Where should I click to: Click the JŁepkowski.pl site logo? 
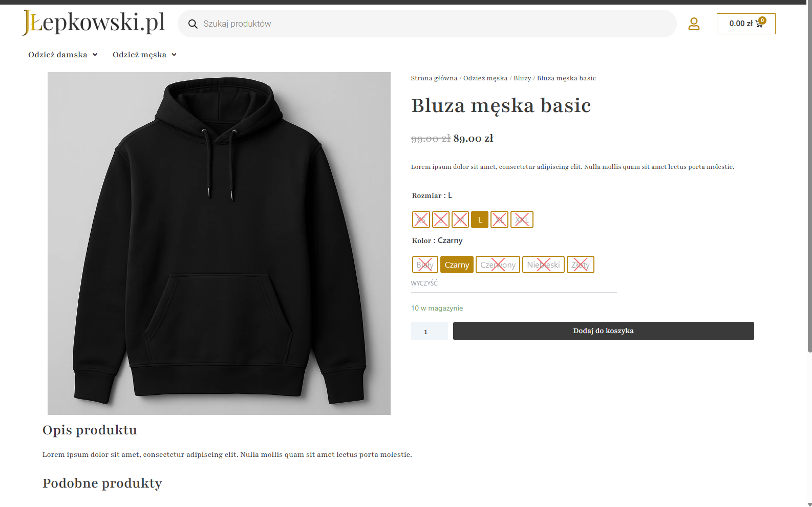coord(94,23)
